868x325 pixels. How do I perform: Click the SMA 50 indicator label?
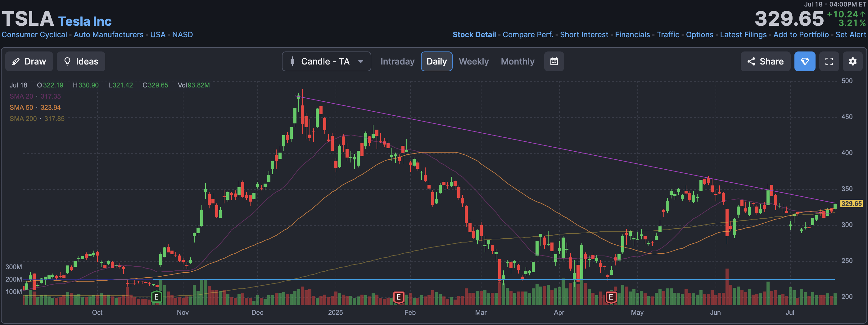pos(21,107)
